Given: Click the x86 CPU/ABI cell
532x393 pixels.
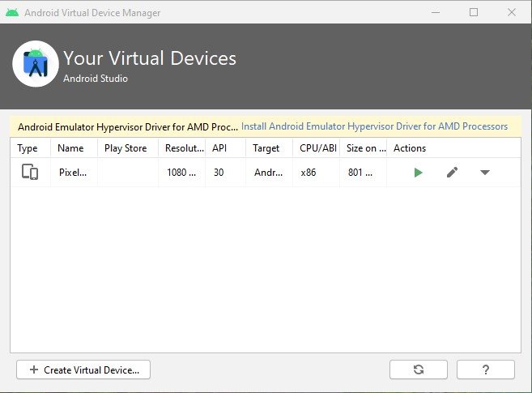Looking at the screenshot, I should click(x=317, y=173).
